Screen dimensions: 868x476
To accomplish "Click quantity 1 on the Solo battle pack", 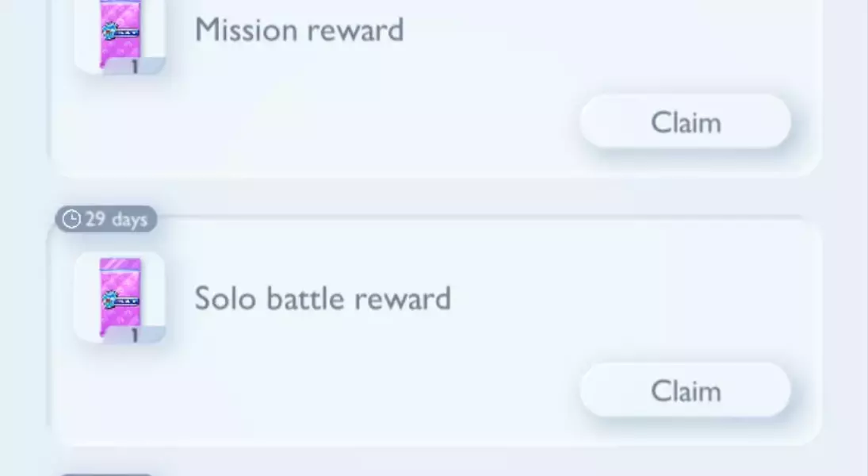I will point(135,336).
